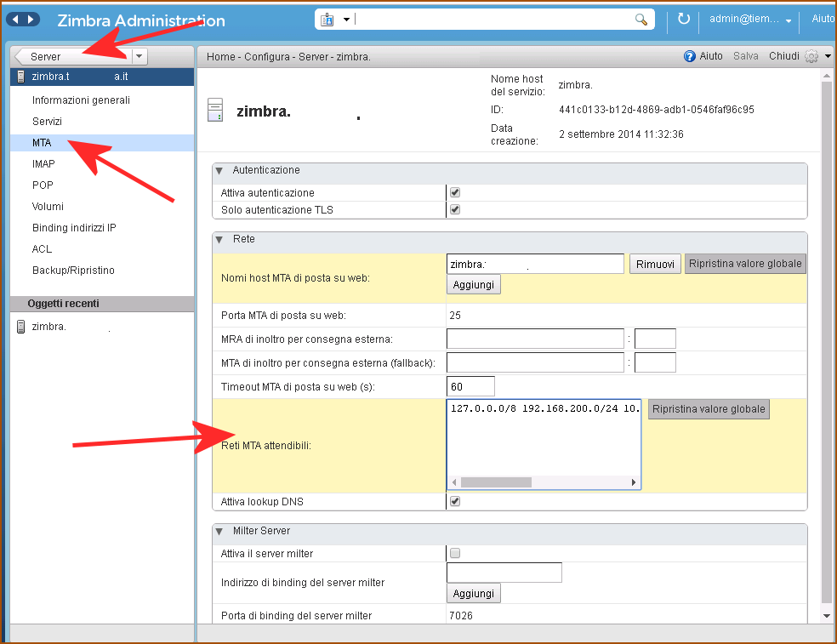Click the server ID value text
The height and width of the screenshot is (644, 837).
pyautogui.click(x=657, y=110)
